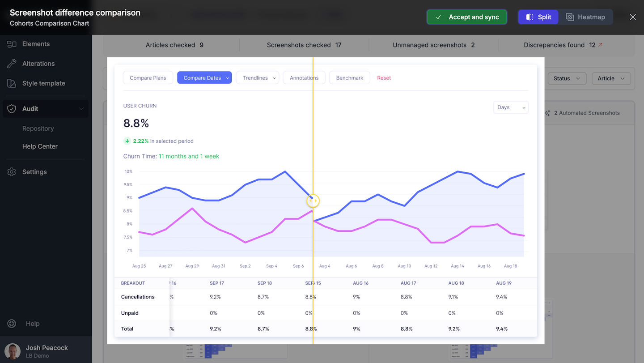Toggle the Compare Plans option
This screenshot has width=644, height=363.
[x=148, y=78]
